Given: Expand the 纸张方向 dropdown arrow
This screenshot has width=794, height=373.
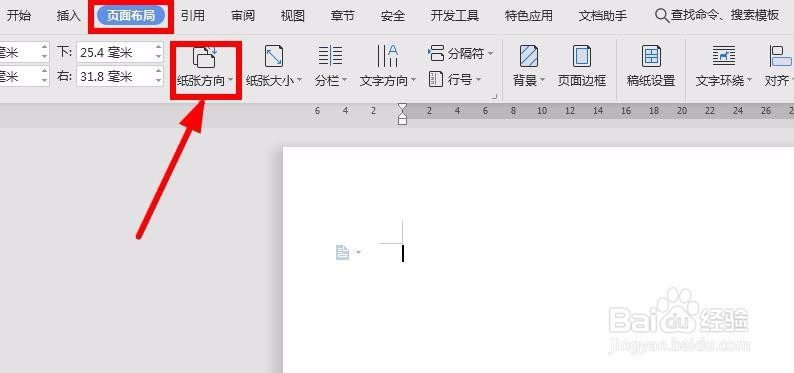Looking at the screenshot, I should pyautogui.click(x=231, y=80).
